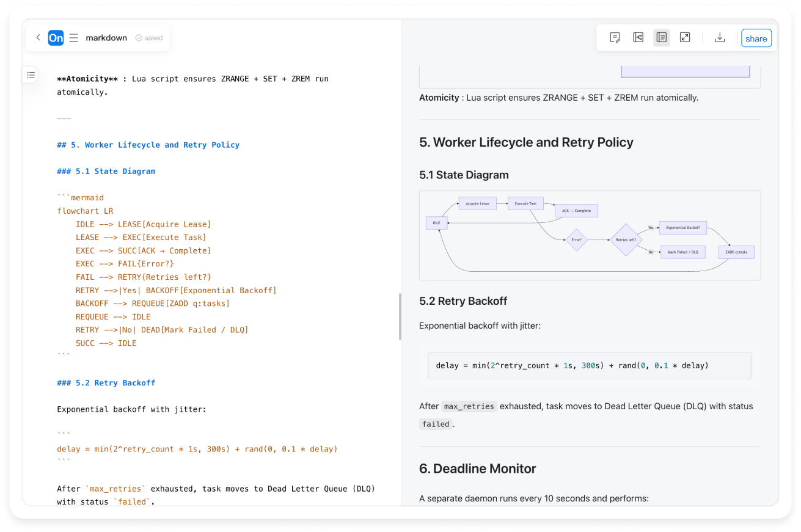Click the 'FAIL --> RETRY{Retries left?}' line

[x=144, y=277]
